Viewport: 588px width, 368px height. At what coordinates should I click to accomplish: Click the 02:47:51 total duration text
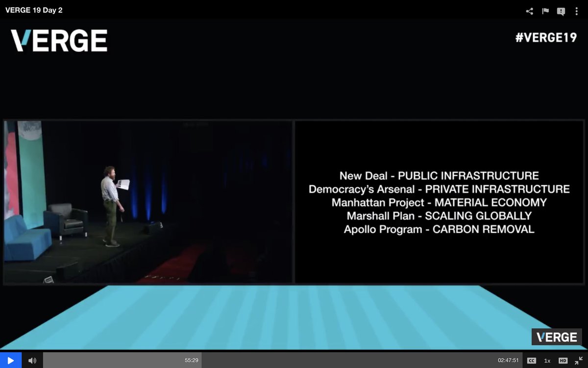[x=508, y=360]
